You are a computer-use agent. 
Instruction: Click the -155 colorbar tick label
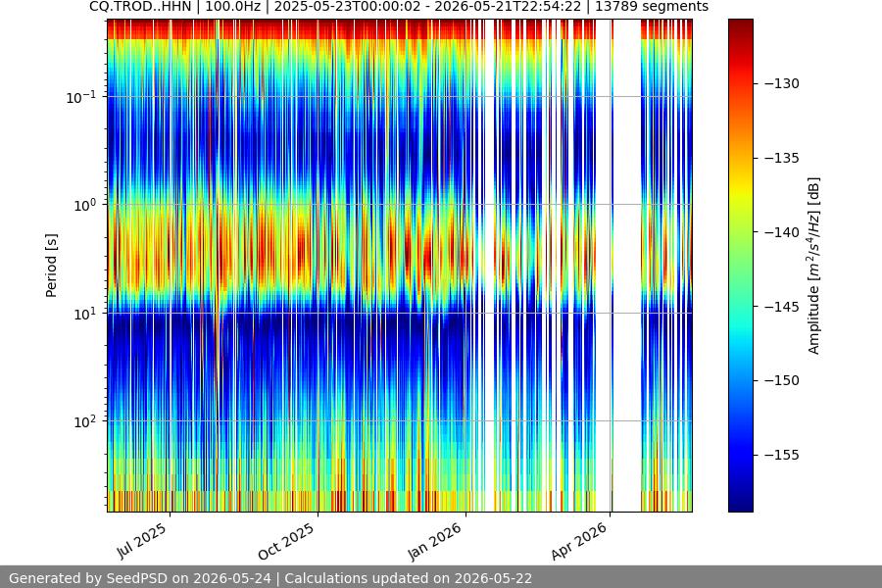[782, 455]
